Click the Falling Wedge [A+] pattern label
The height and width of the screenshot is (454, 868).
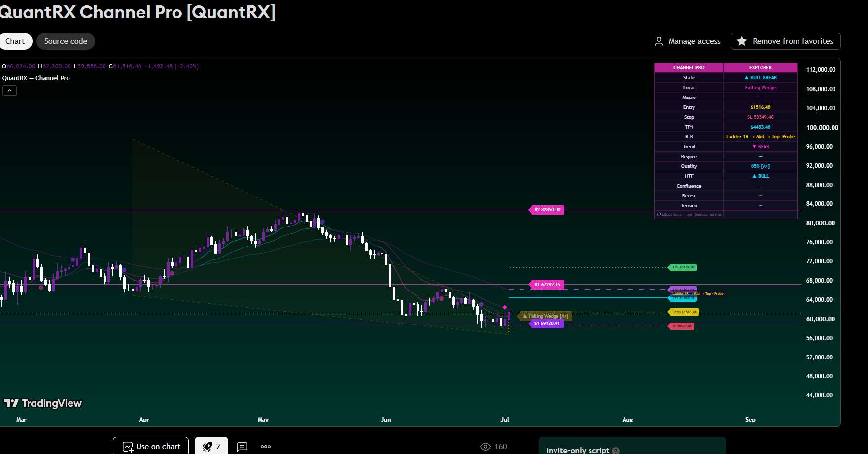(546, 316)
